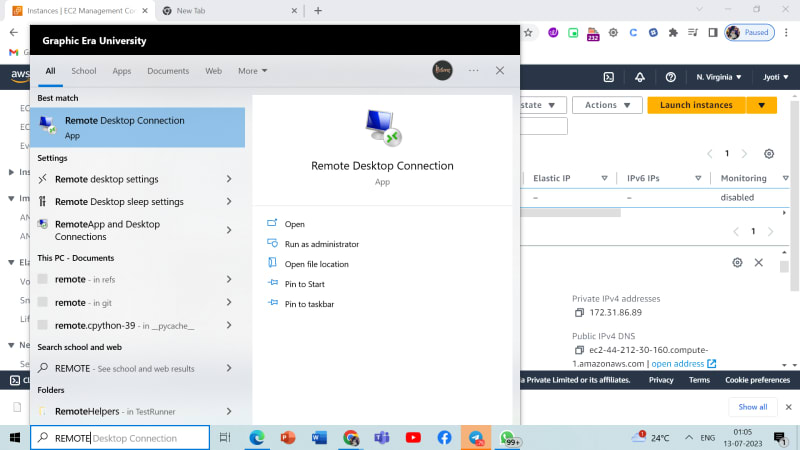This screenshot has width=800, height=450.
Task: Expand arrow for RemoteHelpers folder
Action: coord(229,411)
